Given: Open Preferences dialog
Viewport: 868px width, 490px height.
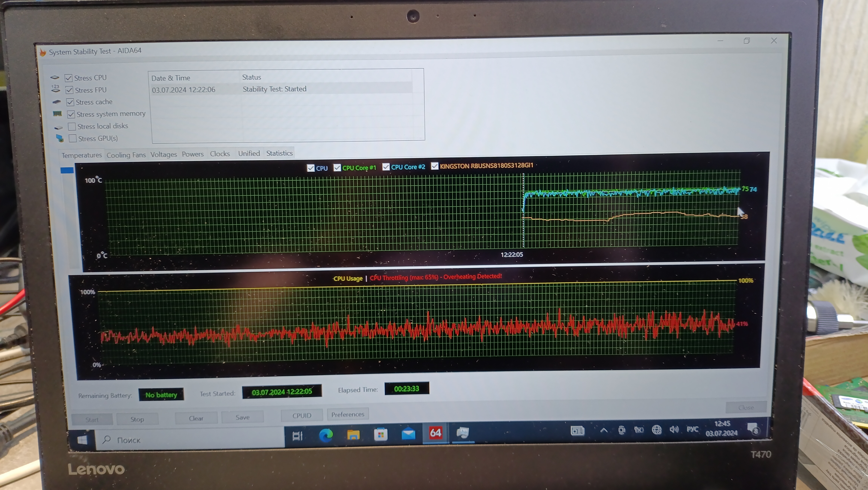Looking at the screenshot, I should 348,414.
